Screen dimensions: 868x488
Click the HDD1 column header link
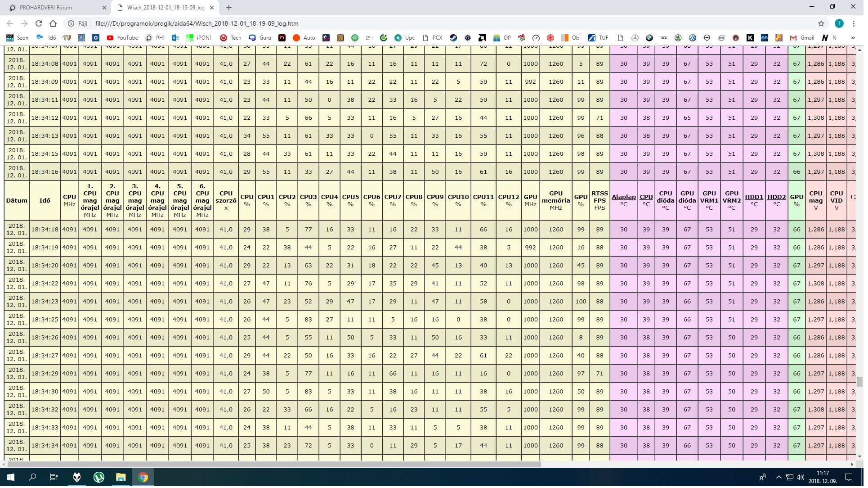pyautogui.click(x=754, y=197)
